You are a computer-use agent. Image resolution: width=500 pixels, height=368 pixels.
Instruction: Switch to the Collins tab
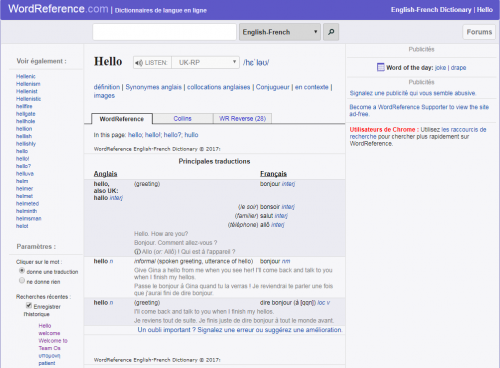click(x=183, y=118)
